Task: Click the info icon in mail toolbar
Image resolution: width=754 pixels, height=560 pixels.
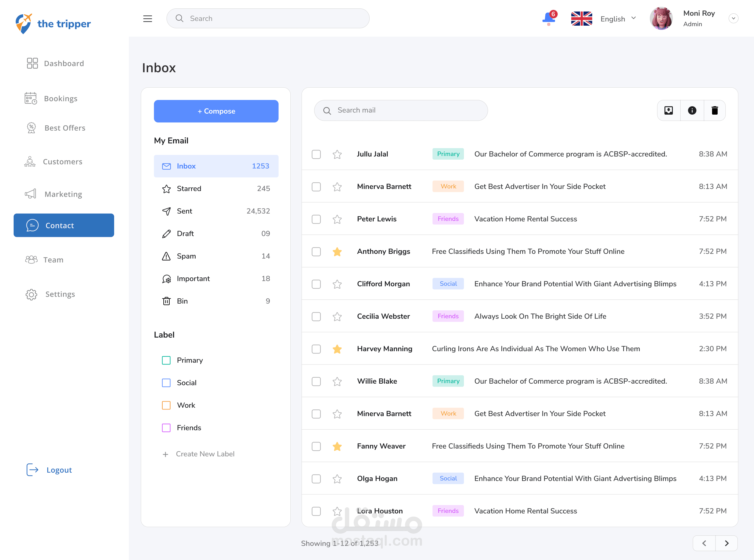Action: click(x=692, y=110)
